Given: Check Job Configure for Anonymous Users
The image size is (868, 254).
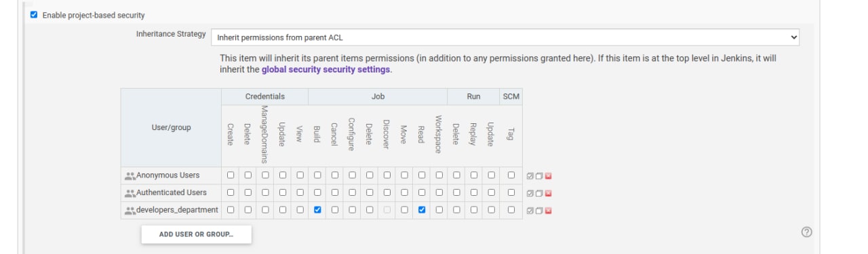Looking at the screenshot, I should (352, 175).
